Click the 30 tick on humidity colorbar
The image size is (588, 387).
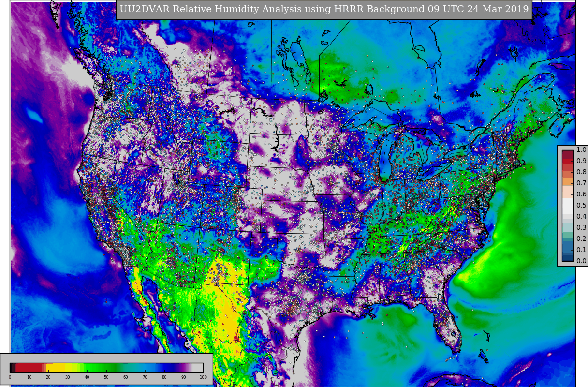(x=68, y=377)
